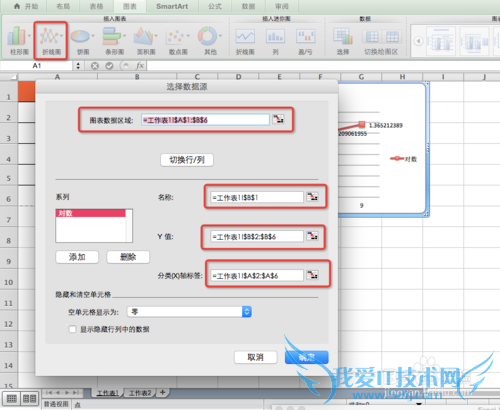
Task: Click the chart data range input field
Action: [x=205, y=120]
